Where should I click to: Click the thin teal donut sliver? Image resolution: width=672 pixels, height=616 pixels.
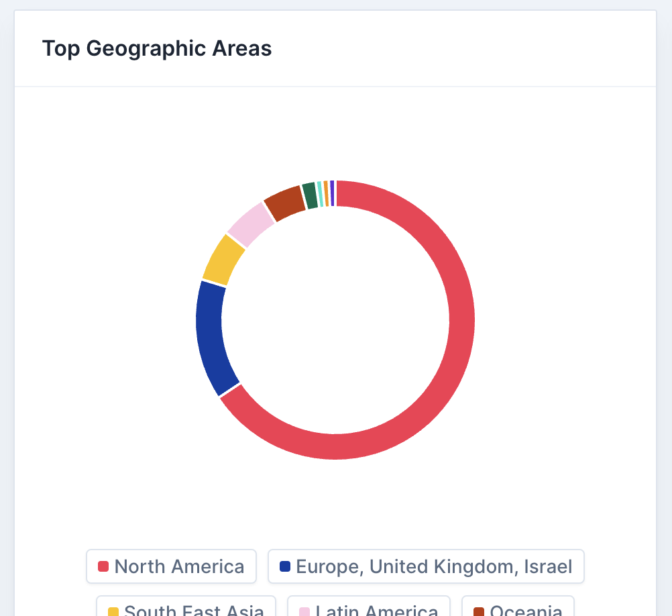click(x=320, y=193)
